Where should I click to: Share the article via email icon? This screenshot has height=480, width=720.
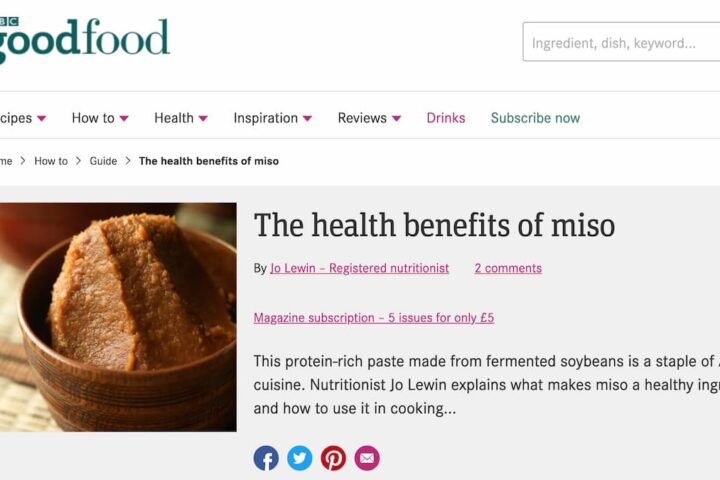pyautogui.click(x=367, y=458)
